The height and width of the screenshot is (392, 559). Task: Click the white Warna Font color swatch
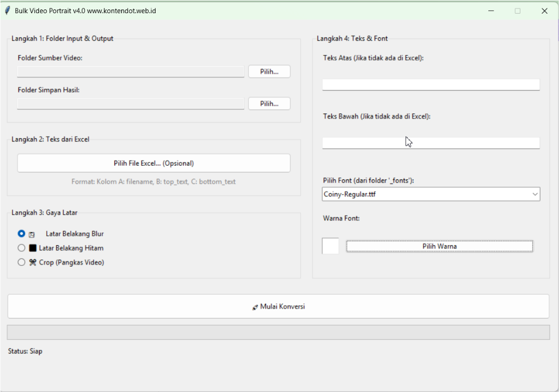coord(331,246)
